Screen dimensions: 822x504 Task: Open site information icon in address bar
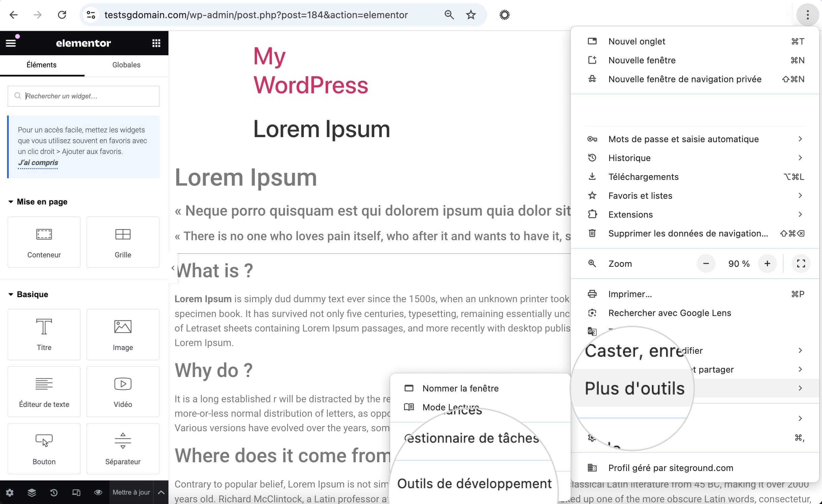pyautogui.click(x=91, y=15)
